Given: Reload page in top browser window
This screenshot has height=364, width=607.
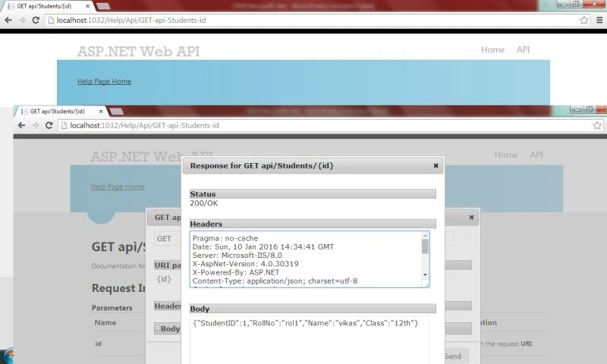Looking at the screenshot, I should point(36,20).
